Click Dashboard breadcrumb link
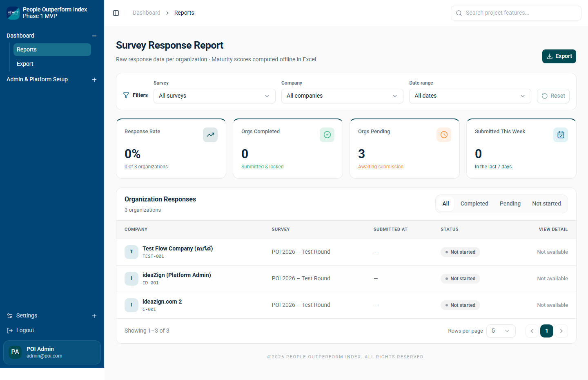 tap(147, 13)
